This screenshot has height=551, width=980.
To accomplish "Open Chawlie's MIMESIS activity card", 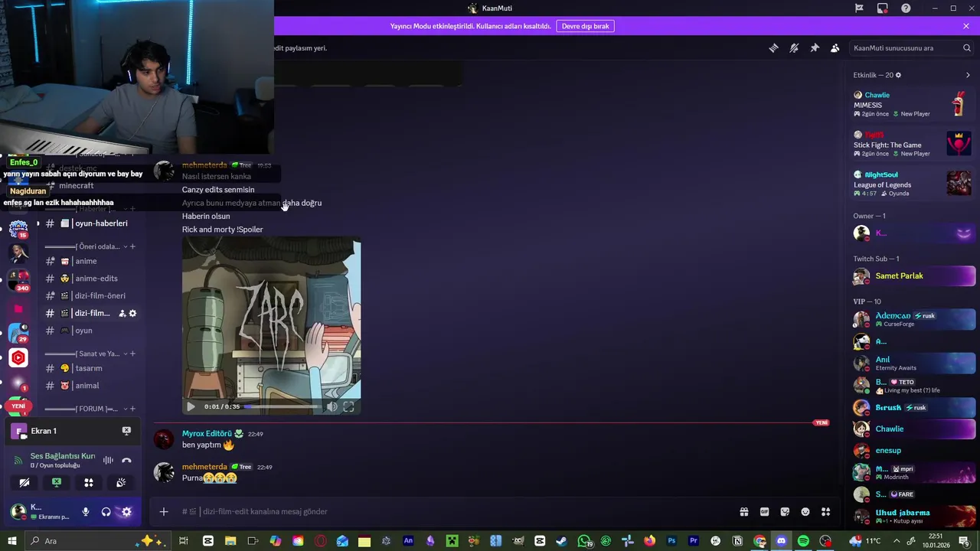I will [x=913, y=104].
